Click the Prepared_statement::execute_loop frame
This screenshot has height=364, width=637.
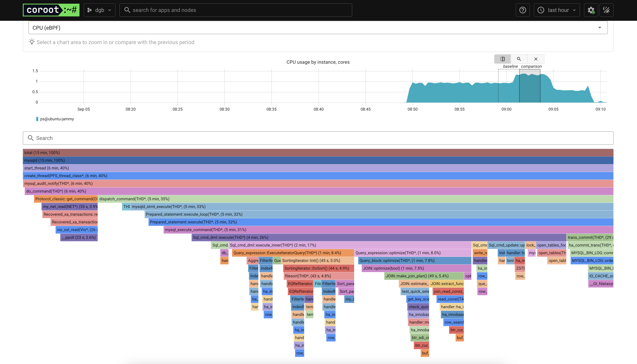379,215
